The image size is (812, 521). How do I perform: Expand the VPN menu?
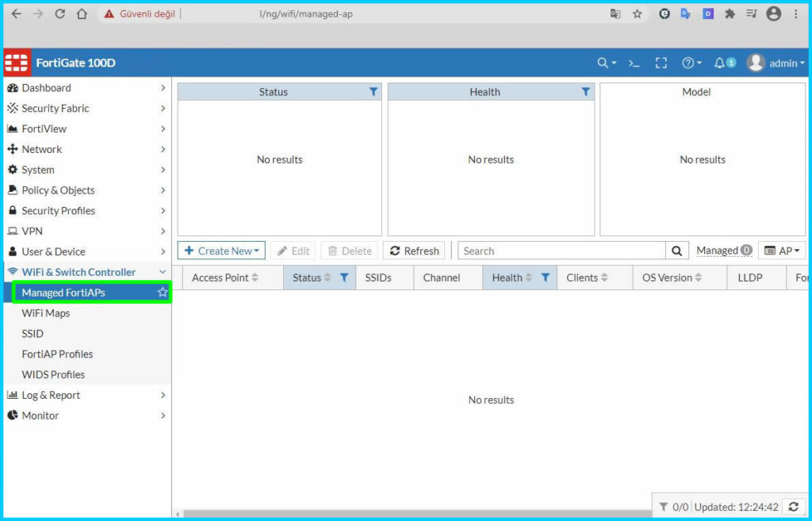pyautogui.click(x=86, y=231)
